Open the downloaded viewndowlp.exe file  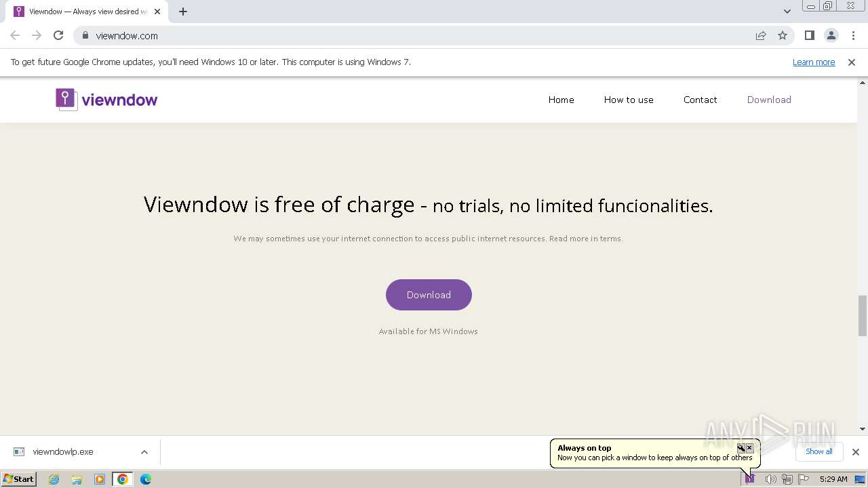click(x=63, y=452)
